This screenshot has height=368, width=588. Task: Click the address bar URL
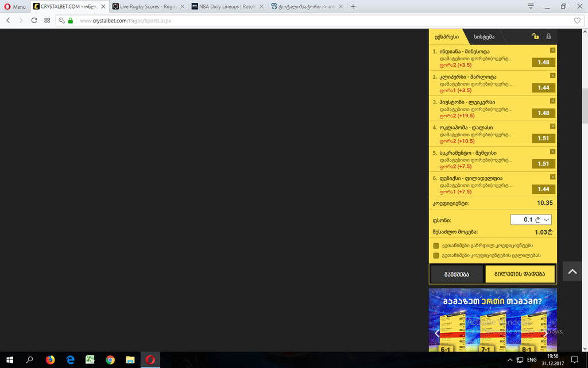(125, 21)
